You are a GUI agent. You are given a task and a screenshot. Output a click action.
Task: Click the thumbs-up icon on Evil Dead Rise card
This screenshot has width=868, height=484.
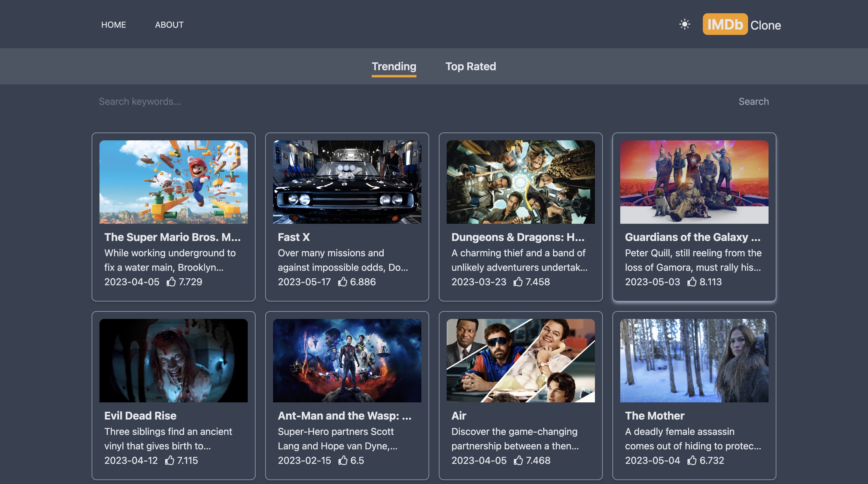tap(170, 460)
